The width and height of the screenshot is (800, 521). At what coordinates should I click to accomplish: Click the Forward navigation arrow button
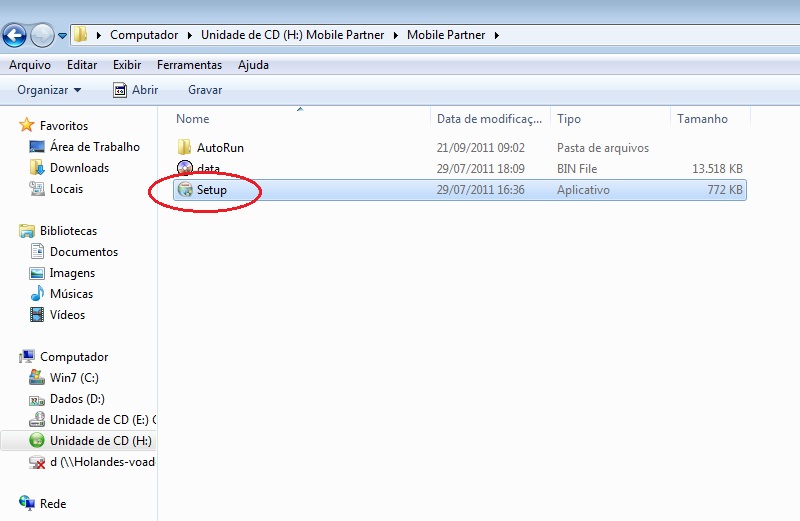(42, 36)
